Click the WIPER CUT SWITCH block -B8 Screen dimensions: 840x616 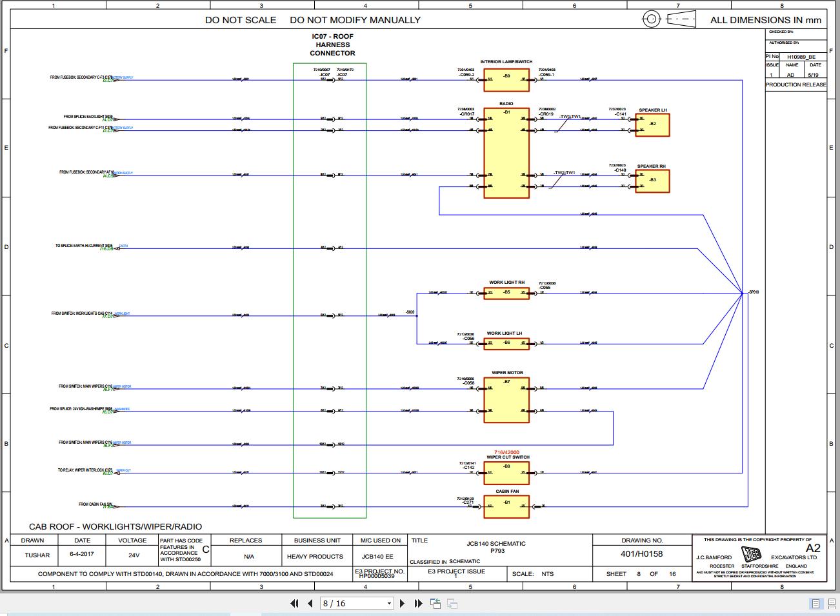[506, 472]
